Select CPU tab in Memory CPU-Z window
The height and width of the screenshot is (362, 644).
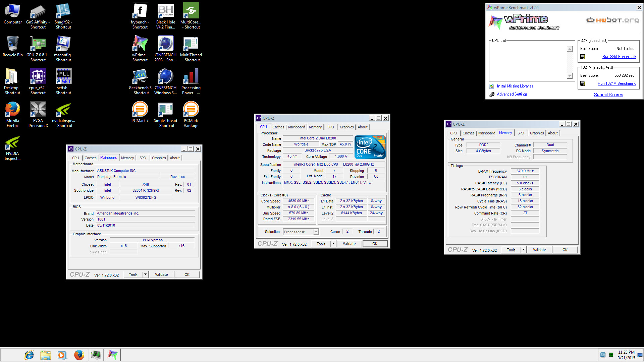tap(453, 133)
